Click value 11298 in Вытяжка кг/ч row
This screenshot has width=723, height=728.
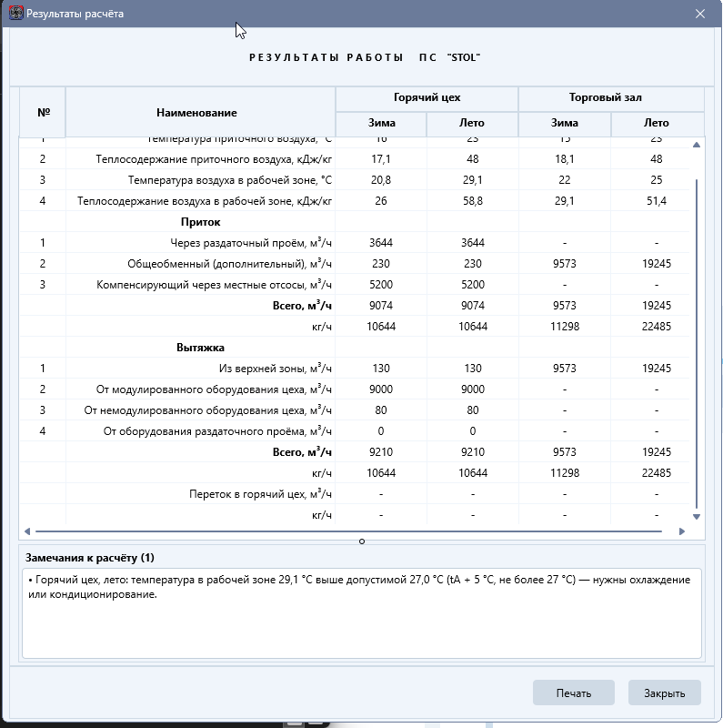coord(564,472)
